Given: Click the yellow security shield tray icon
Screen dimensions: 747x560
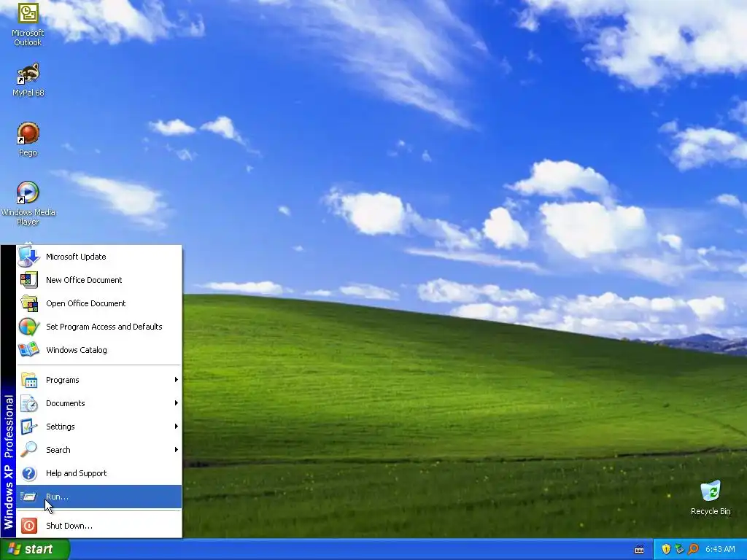Looking at the screenshot, I should pos(666,549).
